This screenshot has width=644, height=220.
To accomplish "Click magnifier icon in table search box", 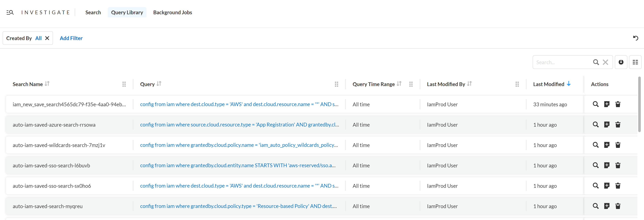I will tap(596, 62).
